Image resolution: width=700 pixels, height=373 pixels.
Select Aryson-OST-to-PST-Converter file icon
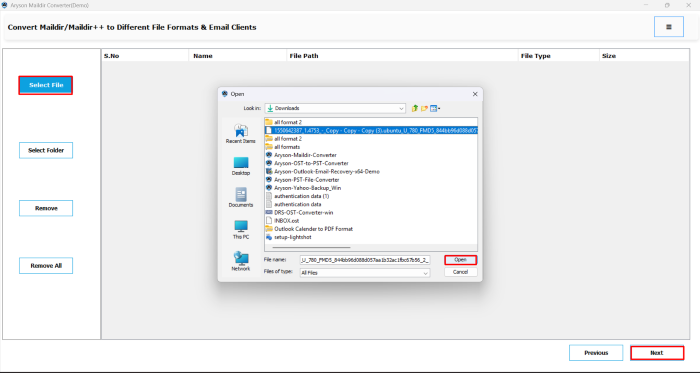tap(269, 163)
